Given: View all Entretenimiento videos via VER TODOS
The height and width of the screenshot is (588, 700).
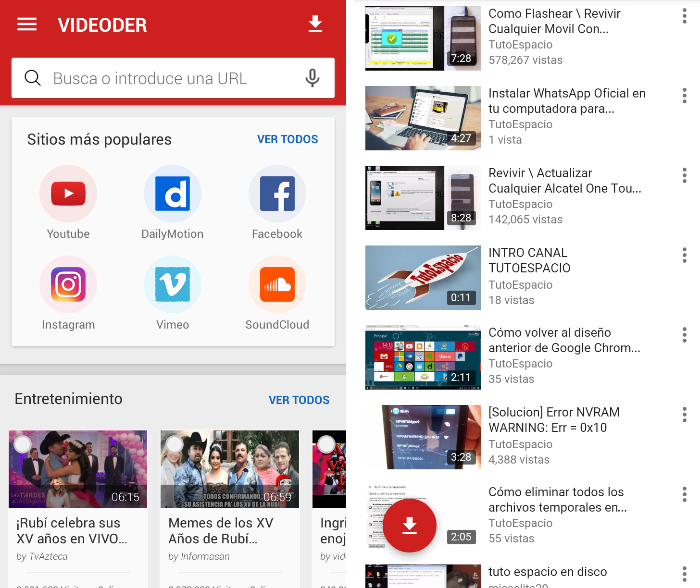Looking at the screenshot, I should pos(299,400).
